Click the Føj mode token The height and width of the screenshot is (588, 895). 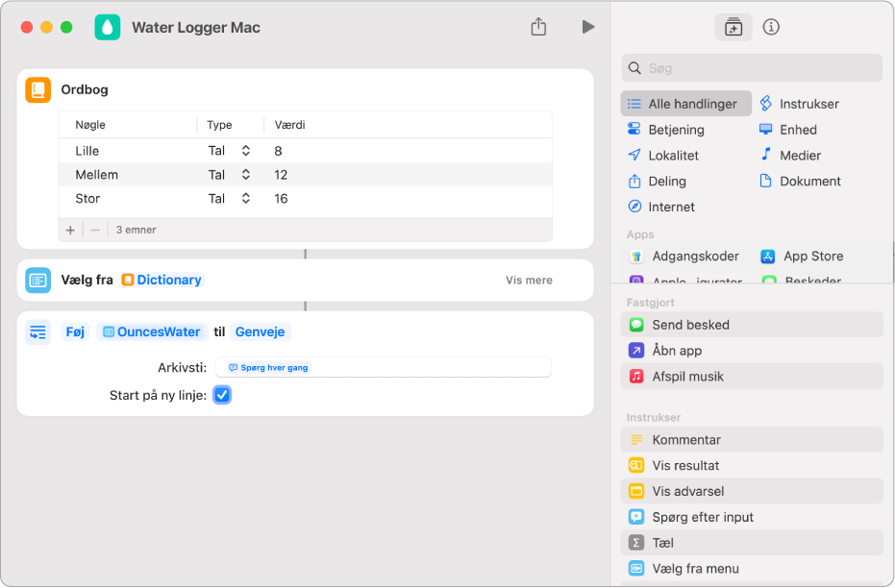(x=75, y=331)
